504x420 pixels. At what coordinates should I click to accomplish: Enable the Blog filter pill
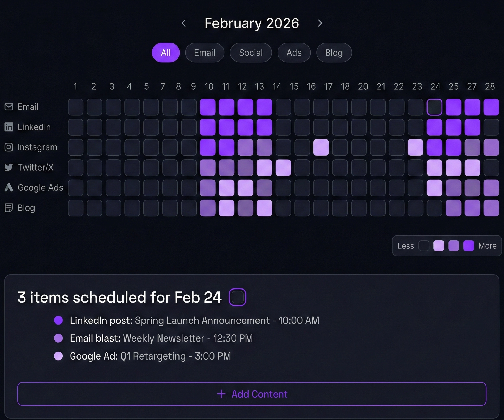click(x=334, y=52)
